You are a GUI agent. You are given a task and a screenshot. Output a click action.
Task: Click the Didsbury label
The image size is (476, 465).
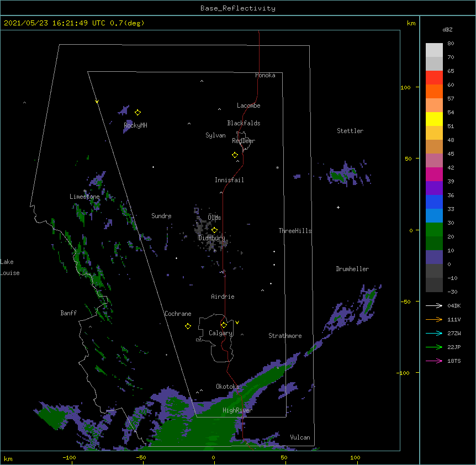click(x=211, y=238)
